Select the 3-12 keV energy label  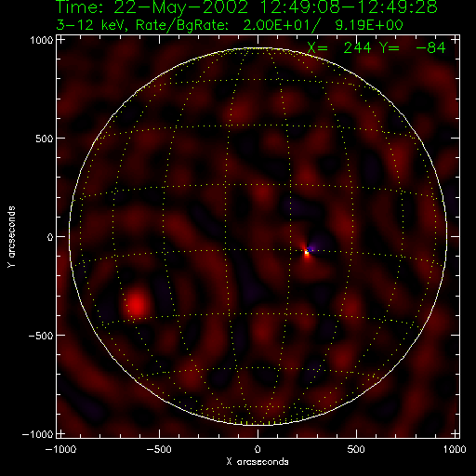(x=91, y=25)
